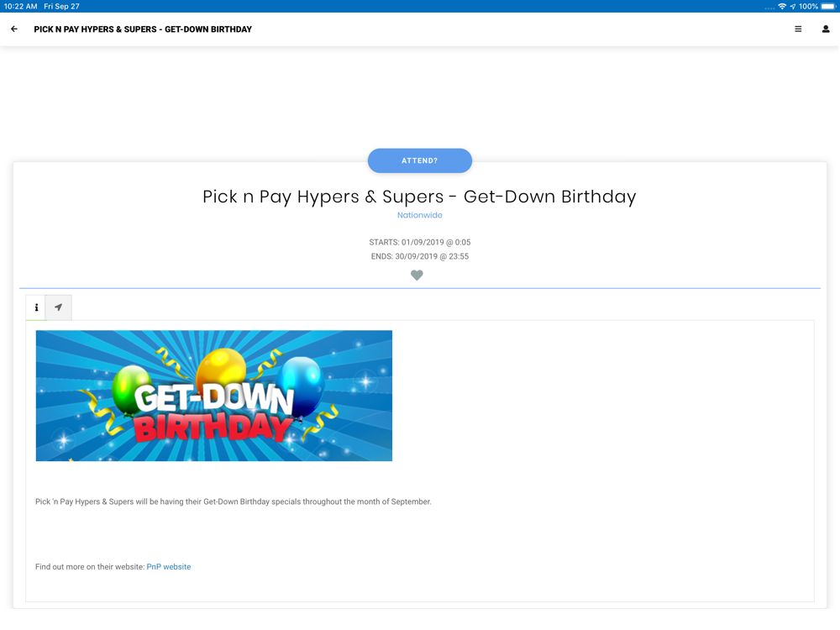
Task: Open the user profile icon
Action: 826,29
